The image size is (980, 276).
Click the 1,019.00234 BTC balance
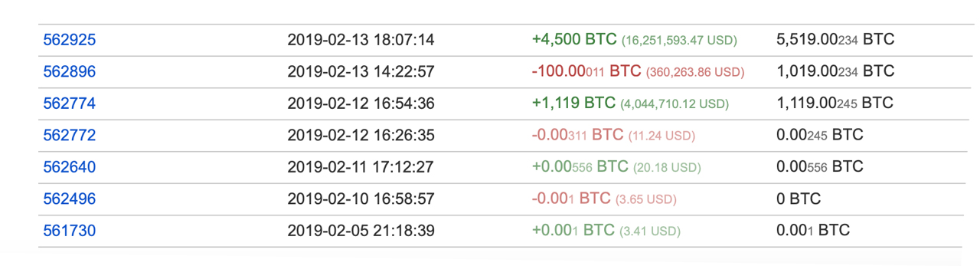pos(835,71)
